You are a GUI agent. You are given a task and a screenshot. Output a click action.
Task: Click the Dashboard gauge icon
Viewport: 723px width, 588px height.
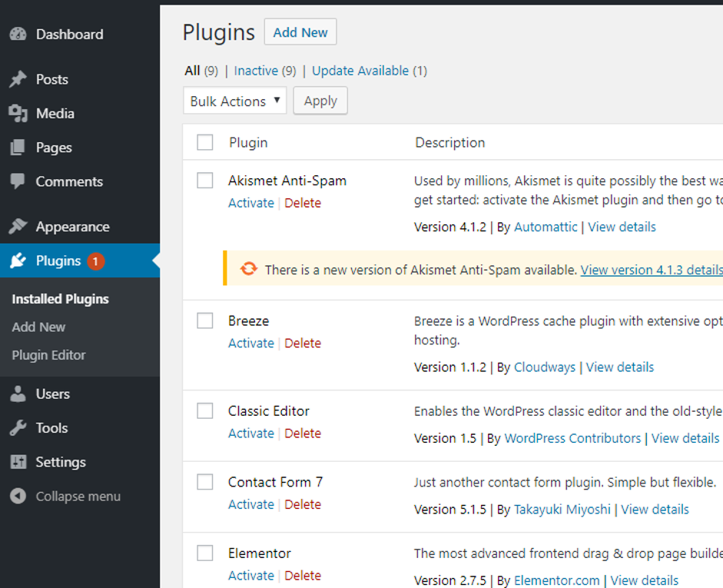coord(18,34)
